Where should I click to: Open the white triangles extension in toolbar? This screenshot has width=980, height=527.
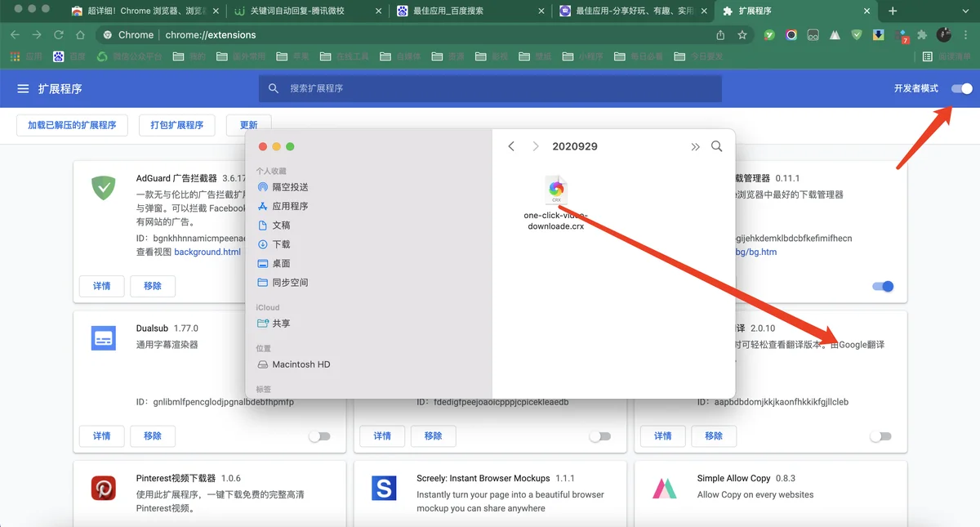pyautogui.click(x=835, y=35)
